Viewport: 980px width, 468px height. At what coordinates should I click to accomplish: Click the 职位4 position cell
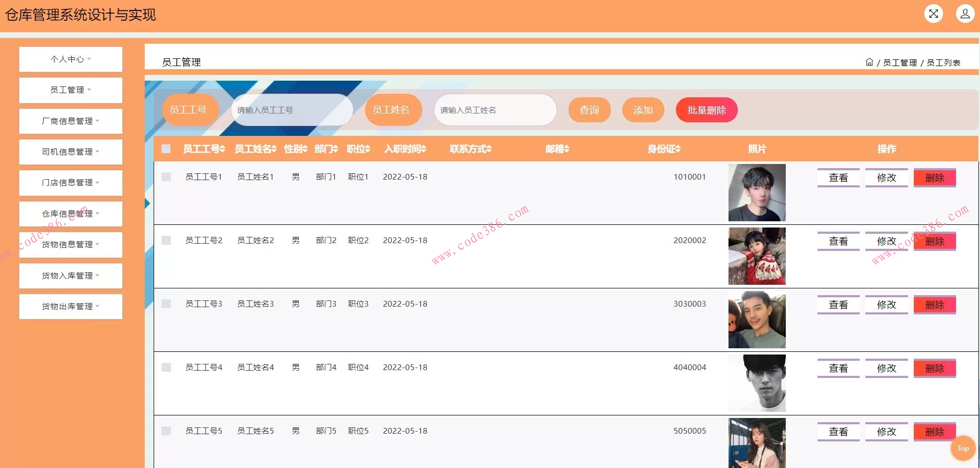(358, 368)
